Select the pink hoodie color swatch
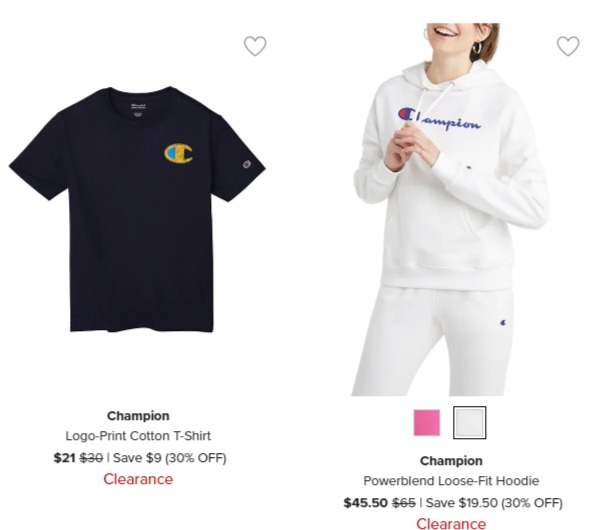The image size is (606, 530). [x=427, y=423]
